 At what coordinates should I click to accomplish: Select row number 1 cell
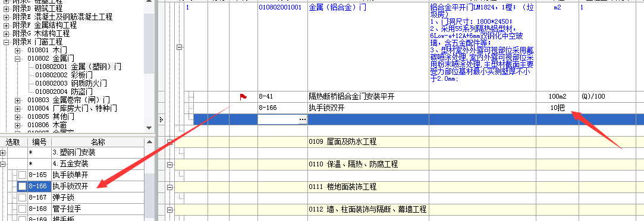point(196,47)
